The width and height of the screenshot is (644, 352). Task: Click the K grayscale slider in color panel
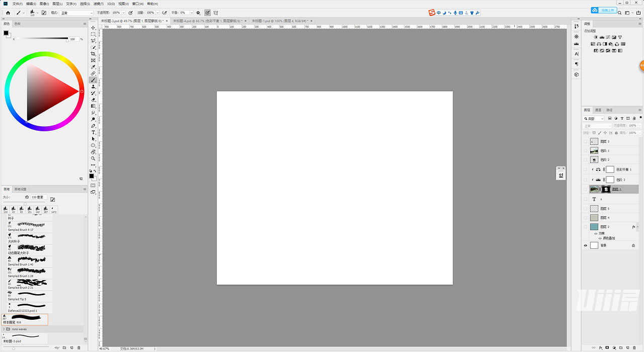(x=42, y=39)
